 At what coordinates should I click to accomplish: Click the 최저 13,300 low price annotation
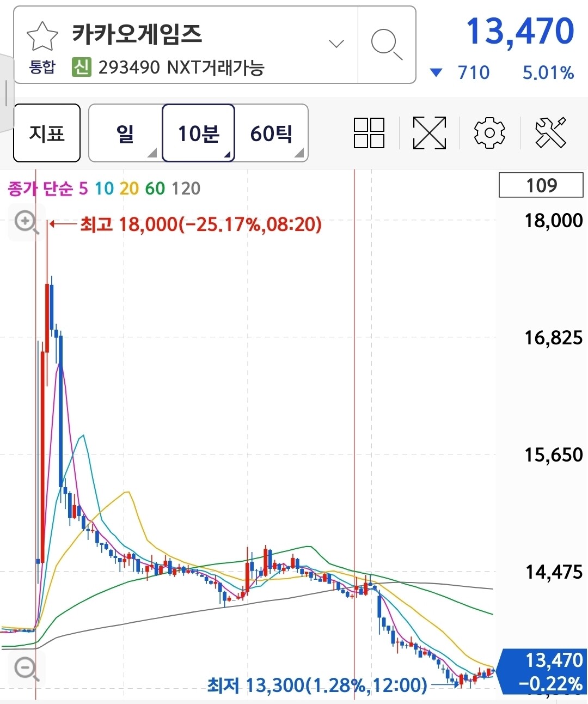click(x=317, y=685)
